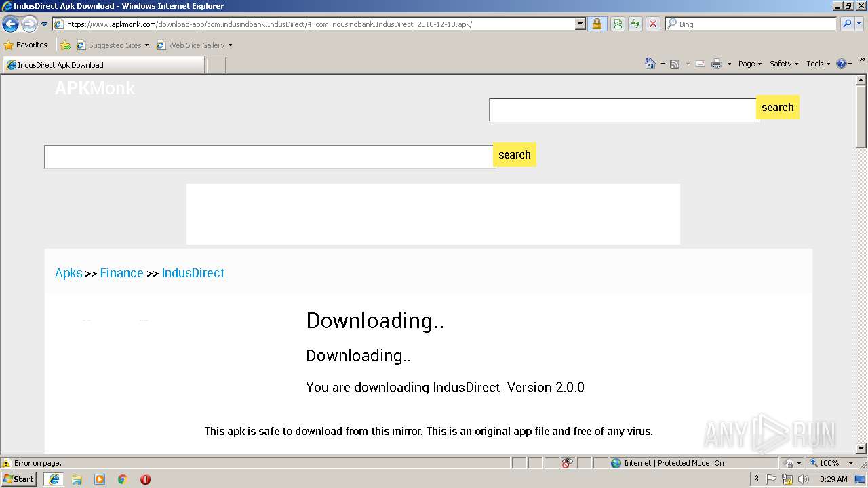The width and height of the screenshot is (868, 488).
Task: Click the Action Center flag icon
Action: point(771,479)
